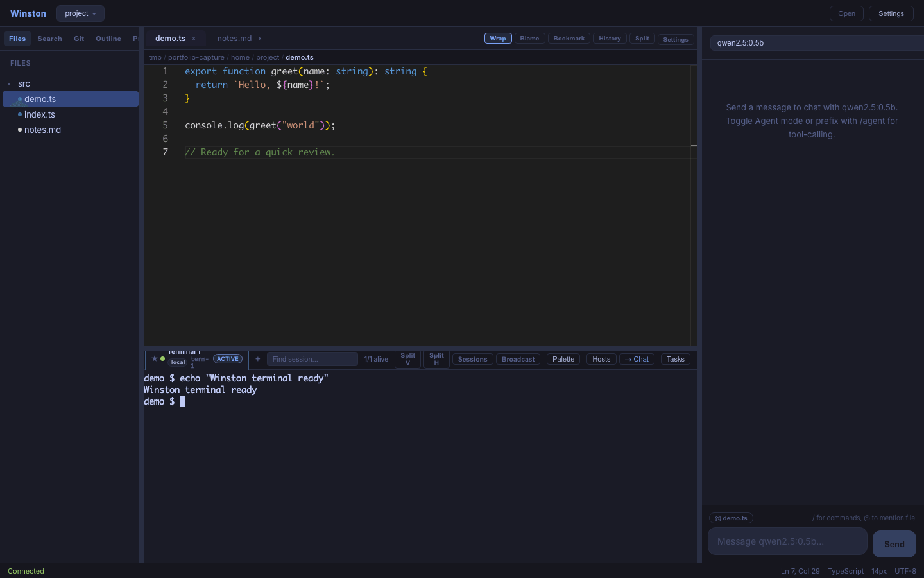
Task: Open Tasks in the terminal toolbar
Action: 675,359
